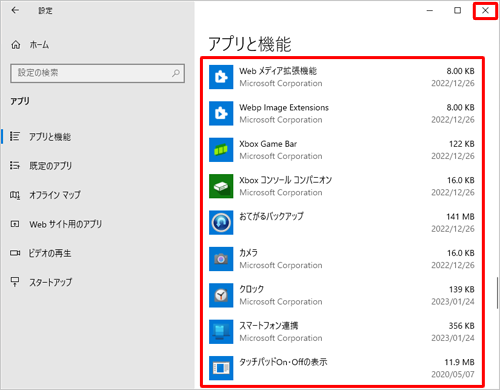Minimize the Settings window
The image size is (500, 390).
click(430, 11)
